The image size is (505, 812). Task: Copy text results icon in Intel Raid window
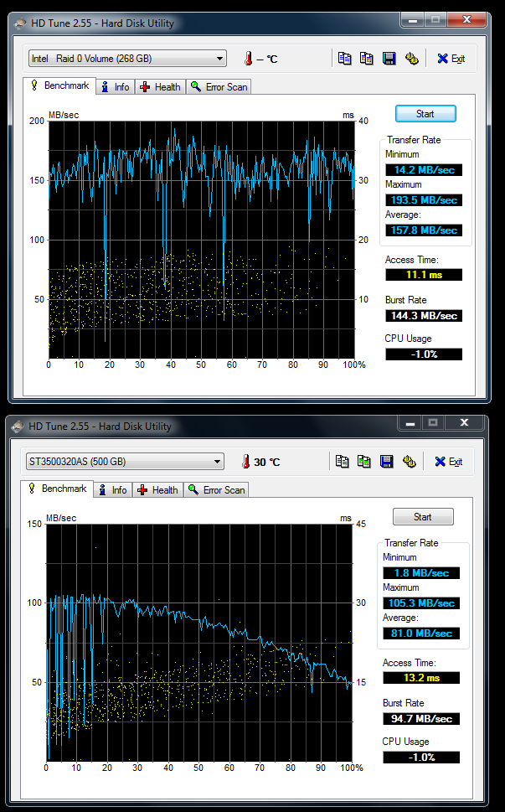click(x=344, y=59)
